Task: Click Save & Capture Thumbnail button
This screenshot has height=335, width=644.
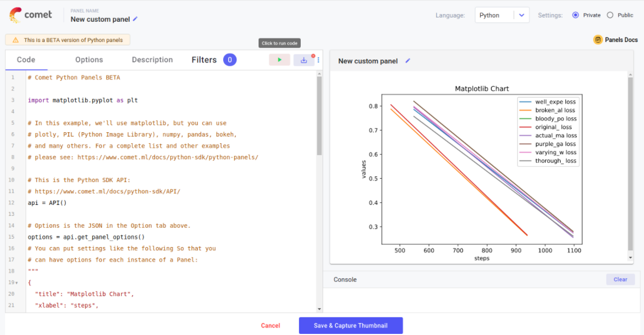Action: 350,326
